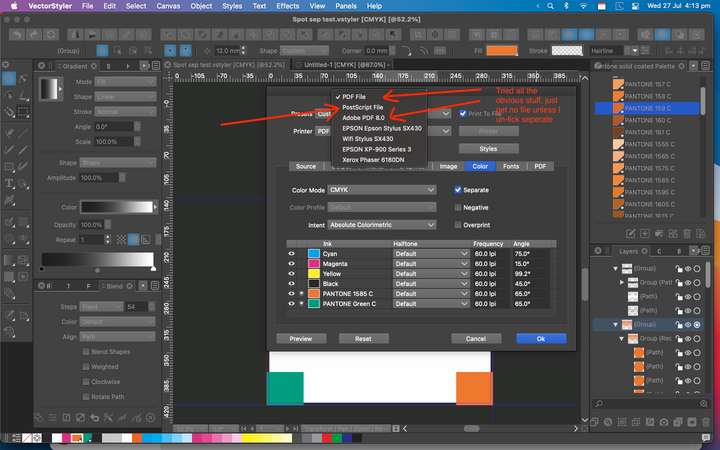Click the Cancel button
Image resolution: width=720 pixels, height=450 pixels.
point(476,339)
